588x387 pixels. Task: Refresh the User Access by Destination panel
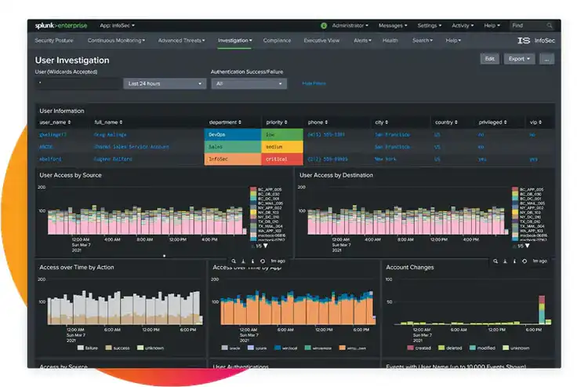(524, 261)
